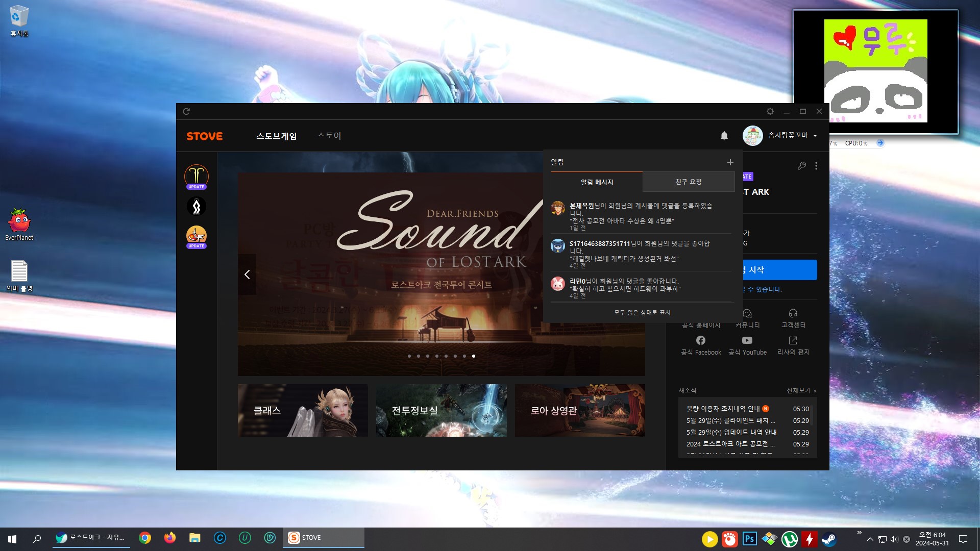Screen dimensions: 980x551
Task: Click the volume speaker tray icon
Action: (894, 539)
